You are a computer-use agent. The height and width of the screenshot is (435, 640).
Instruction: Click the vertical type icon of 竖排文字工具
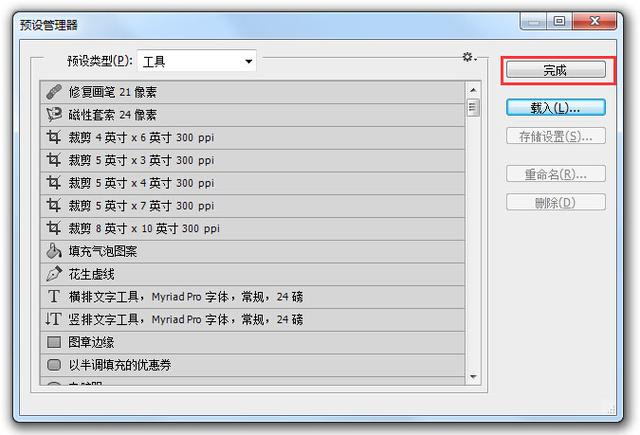[53, 319]
